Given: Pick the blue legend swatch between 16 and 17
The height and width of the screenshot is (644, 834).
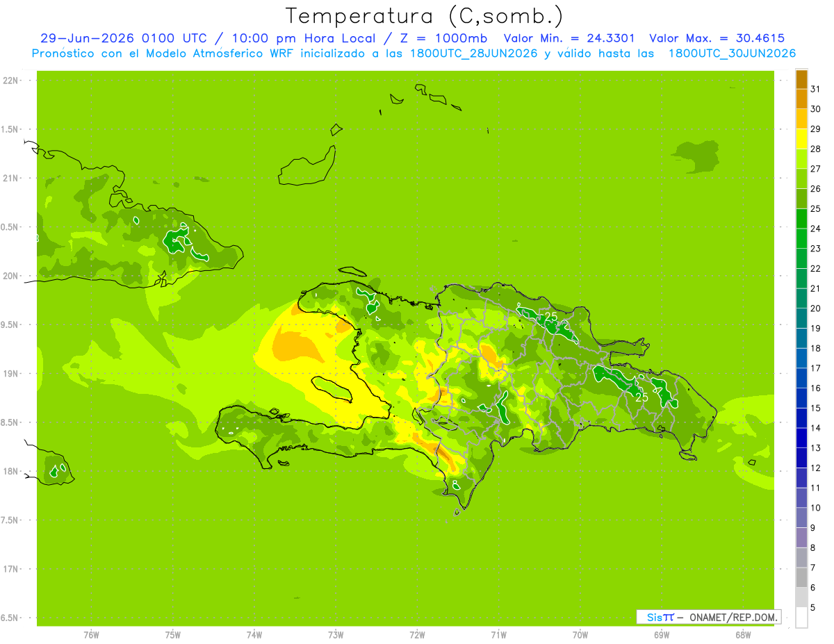Looking at the screenshot, I should (801, 378).
